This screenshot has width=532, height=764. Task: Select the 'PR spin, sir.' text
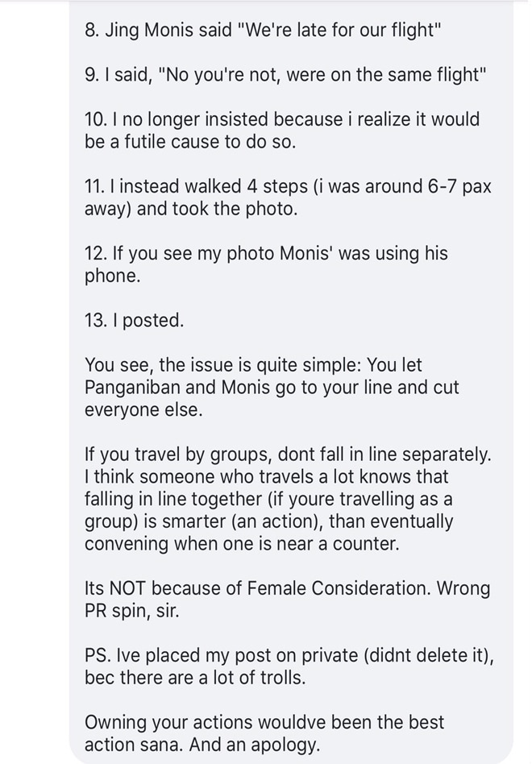132,610
